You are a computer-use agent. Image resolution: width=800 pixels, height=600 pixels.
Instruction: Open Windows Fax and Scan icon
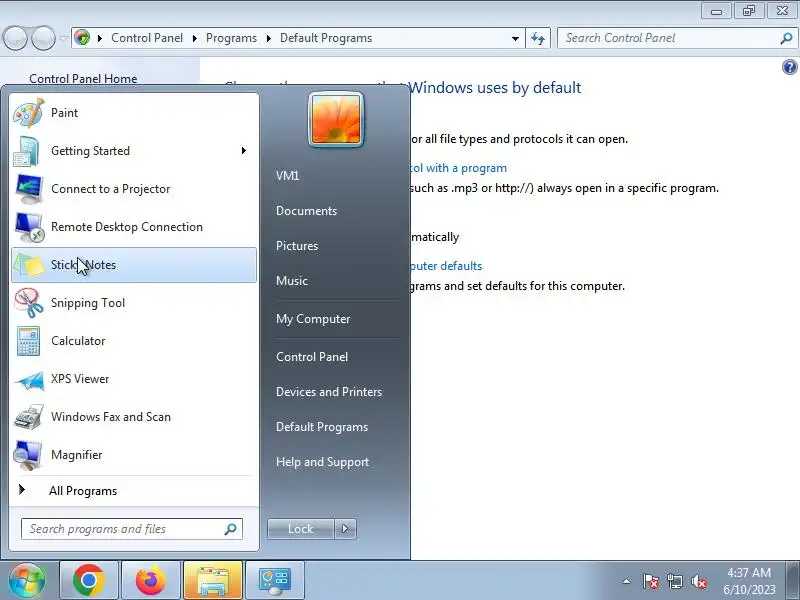point(29,417)
